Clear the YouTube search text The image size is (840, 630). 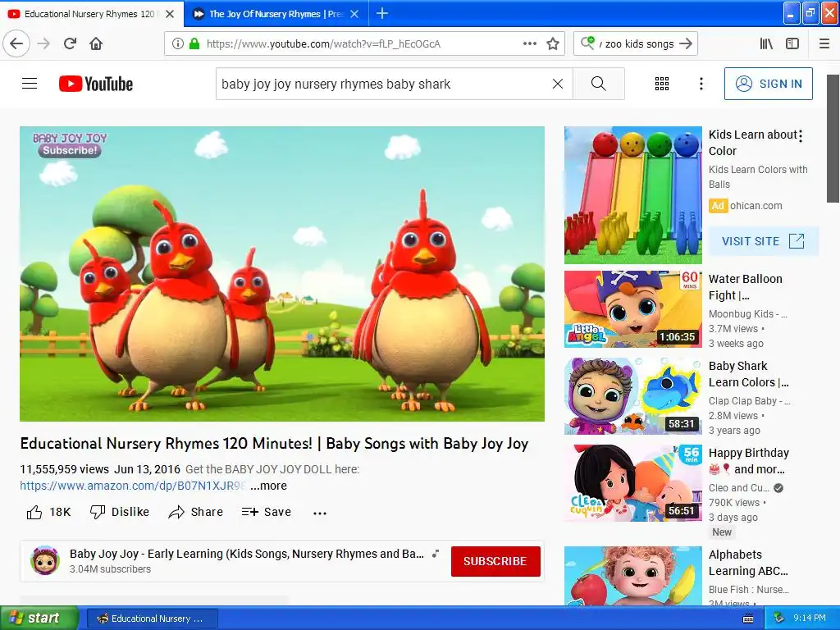click(558, 84)
